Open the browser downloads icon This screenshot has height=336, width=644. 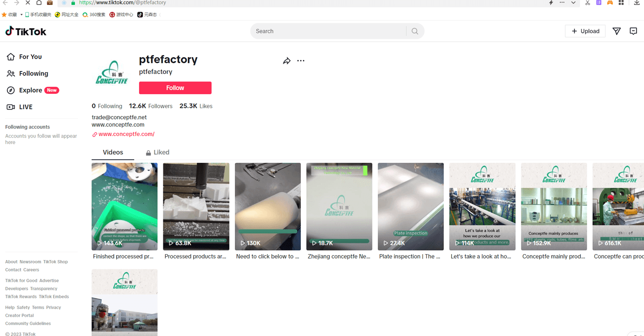pyautogui.click(x=637, y=2)
